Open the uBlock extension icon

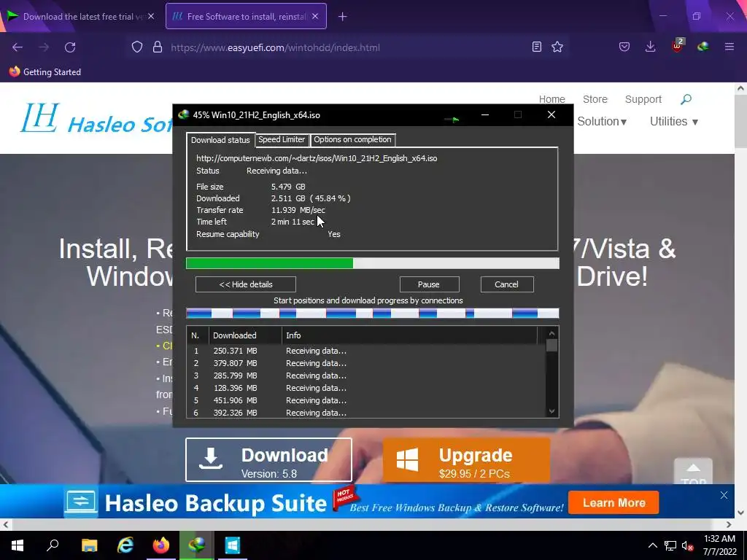click(677, 46)
